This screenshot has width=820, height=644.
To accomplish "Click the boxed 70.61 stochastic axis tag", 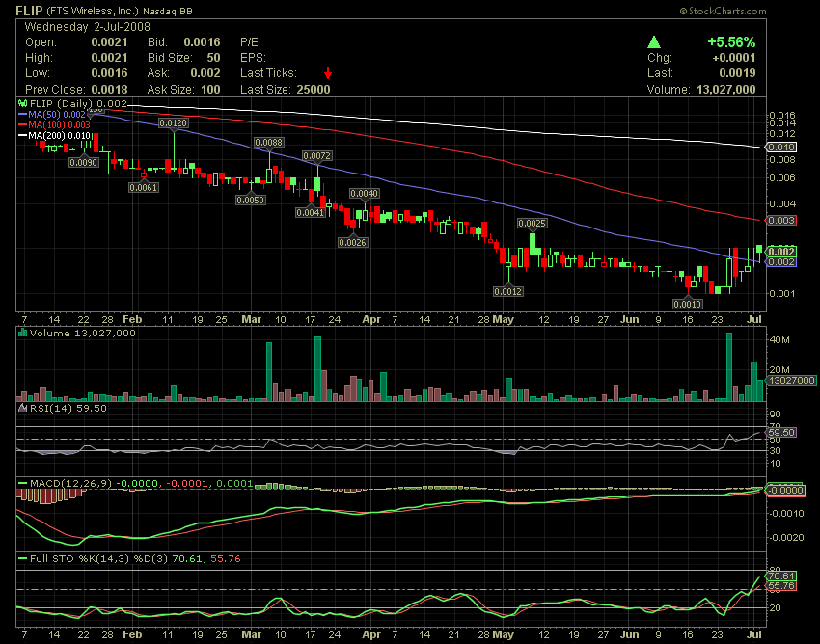I will (781, 577).
